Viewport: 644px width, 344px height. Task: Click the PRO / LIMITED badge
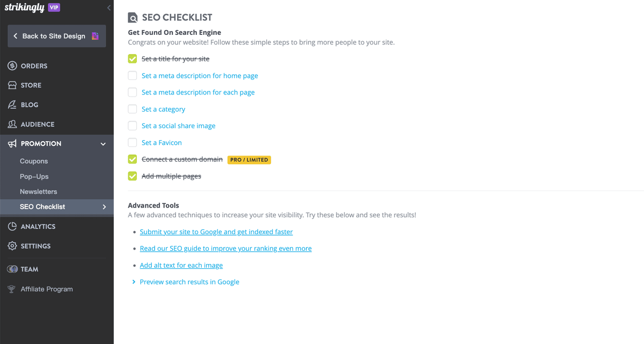click(x=250, y=160)
